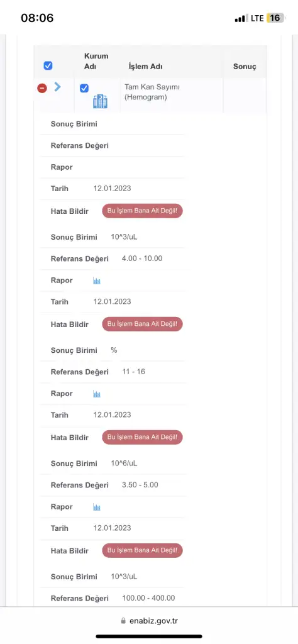Tap the battery indicator in status bar

coord(275,18)
